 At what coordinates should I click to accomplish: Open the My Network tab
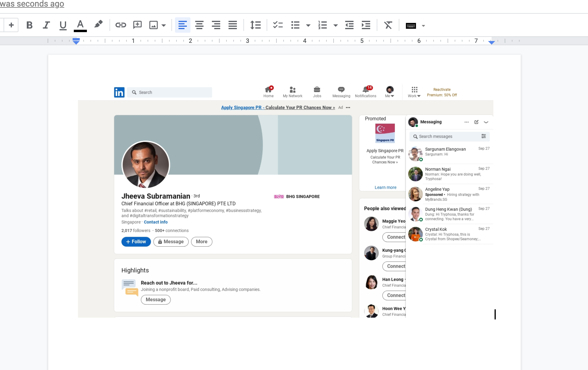pyautogui.click(x=293, y=92)
